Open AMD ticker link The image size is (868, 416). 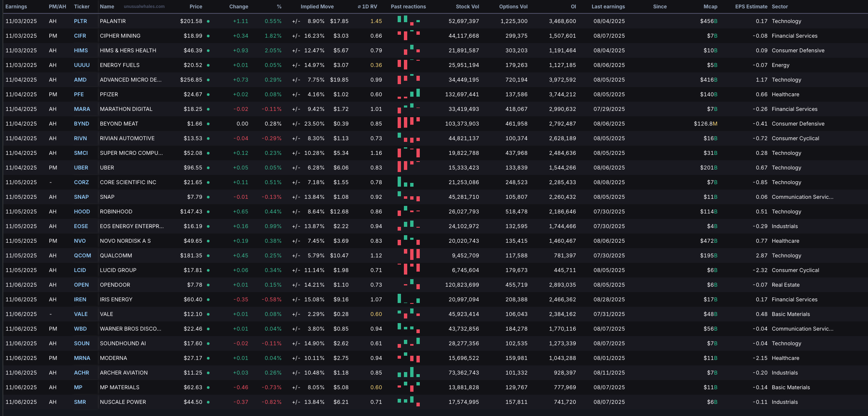click(80, 80)
